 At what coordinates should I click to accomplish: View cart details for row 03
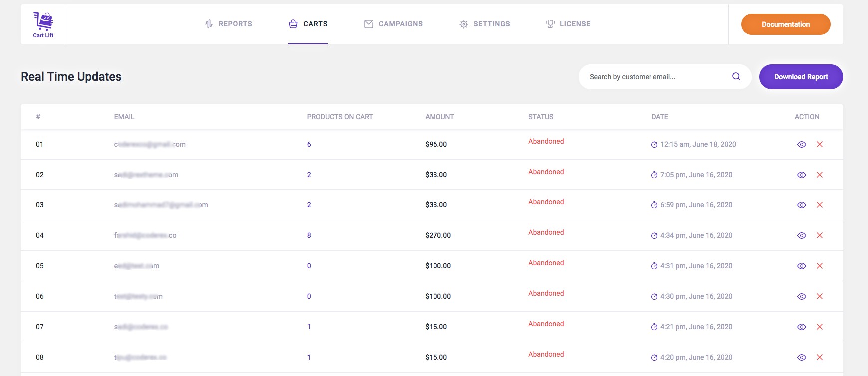802,205
